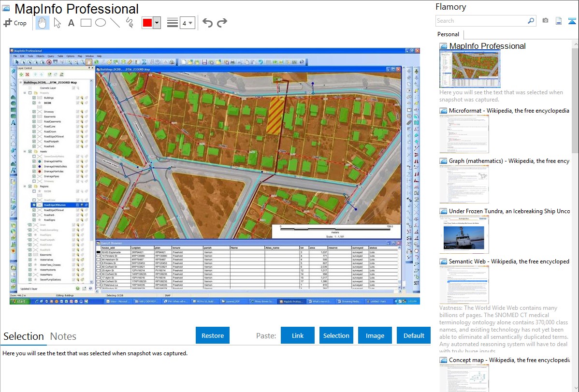Click the Paste Selection button

coord(336,335)
